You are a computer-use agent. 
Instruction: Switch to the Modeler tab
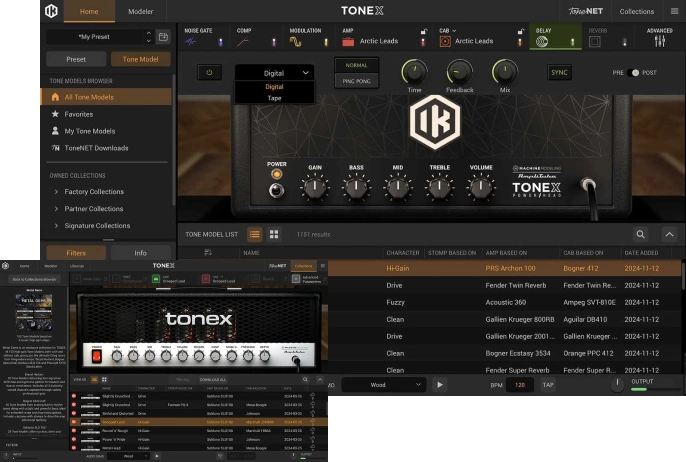(141, 12)
